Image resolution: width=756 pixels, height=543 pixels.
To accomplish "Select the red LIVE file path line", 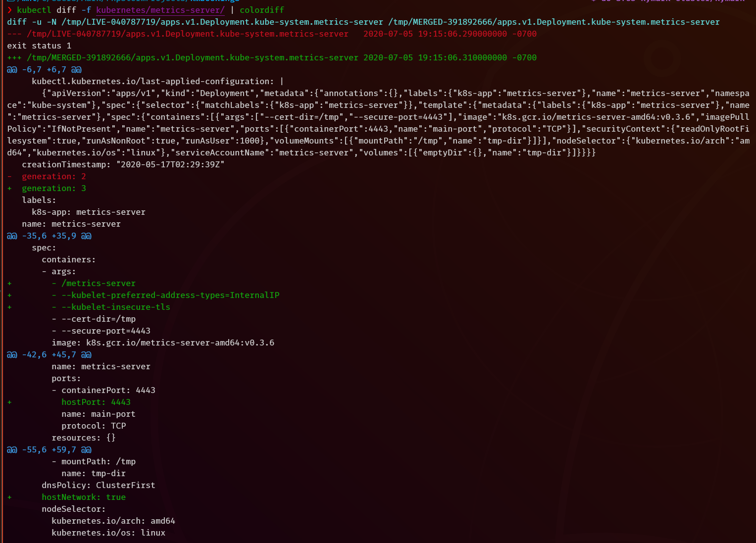I will click(x=187, y=34).
